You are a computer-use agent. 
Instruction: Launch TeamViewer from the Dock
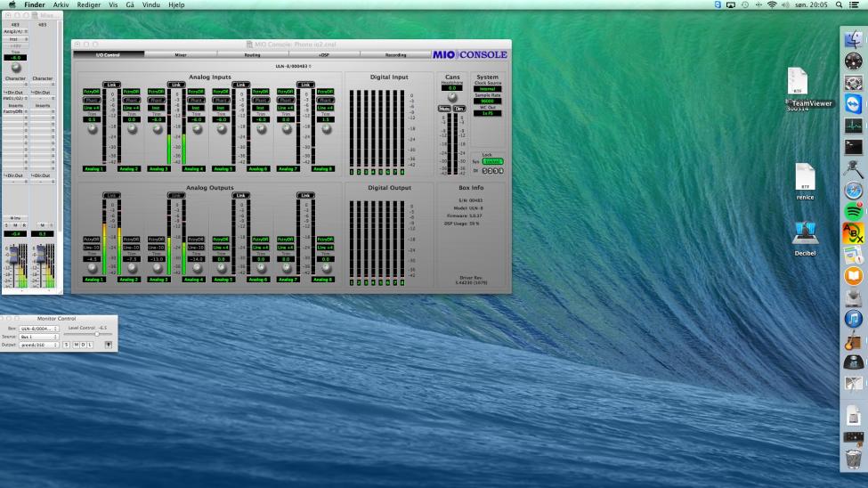click(853, 103)
